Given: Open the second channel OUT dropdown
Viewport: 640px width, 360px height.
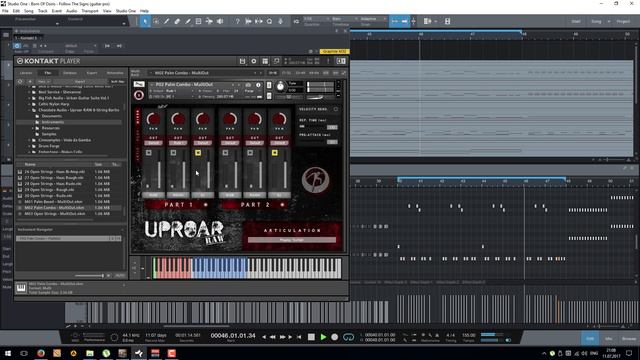Looking at the screenshot, I should click(x=178, y=143).
